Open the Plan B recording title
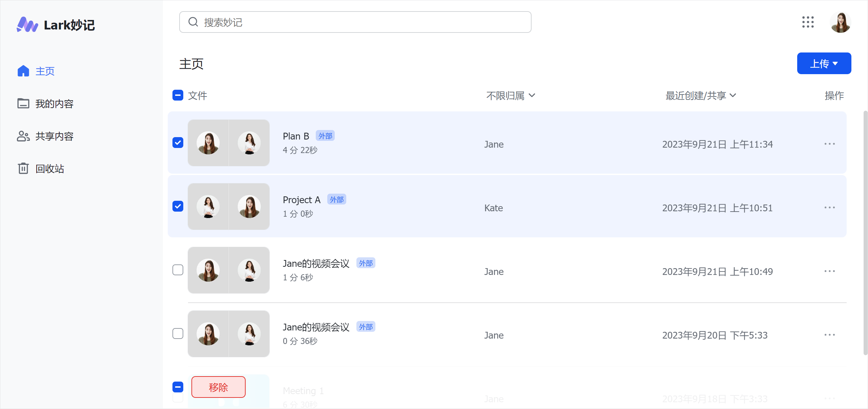The width and height of the screenshot is (868, 409). tap(296, 136)
